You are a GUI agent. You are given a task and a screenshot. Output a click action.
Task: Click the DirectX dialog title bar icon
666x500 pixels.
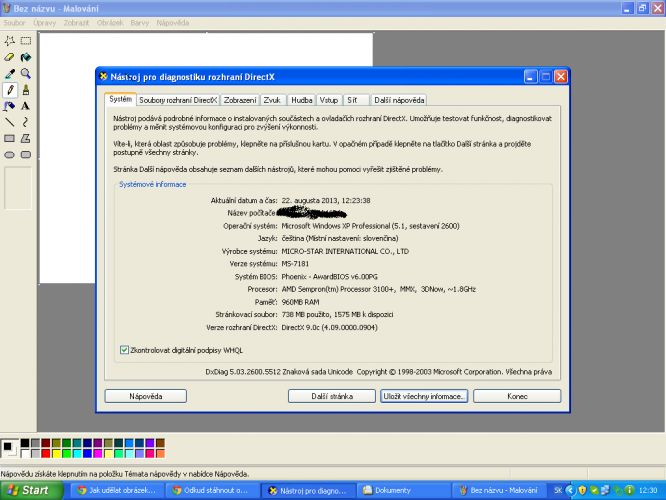pos(103,76)
